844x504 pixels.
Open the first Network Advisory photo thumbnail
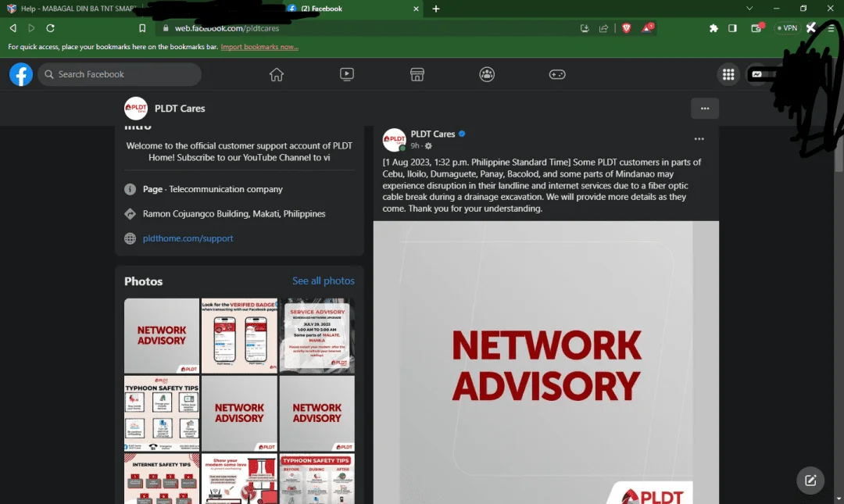[x=162, y=335]
